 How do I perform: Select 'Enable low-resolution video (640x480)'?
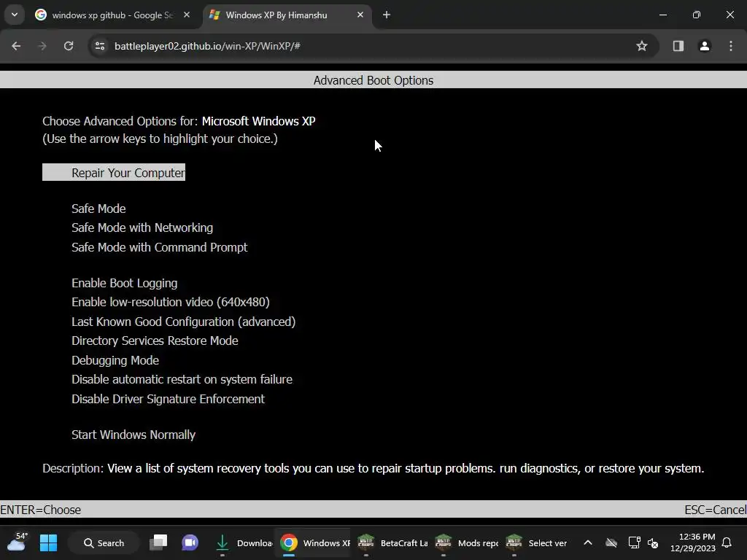(171, 303)
